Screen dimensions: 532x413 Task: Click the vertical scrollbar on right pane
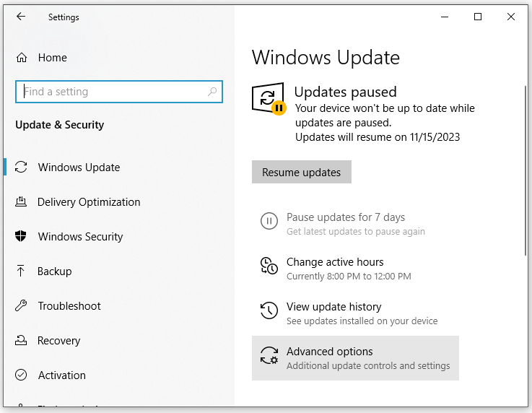tap(526, 170)
